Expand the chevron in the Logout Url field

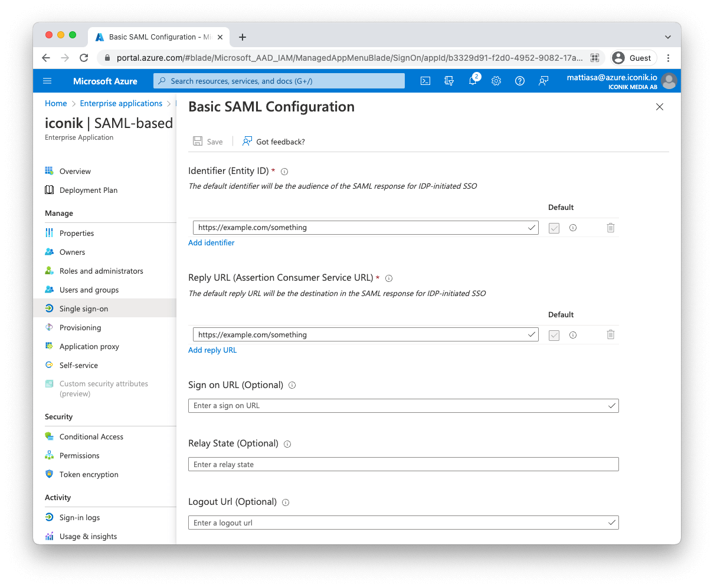[x=611, y=523]
